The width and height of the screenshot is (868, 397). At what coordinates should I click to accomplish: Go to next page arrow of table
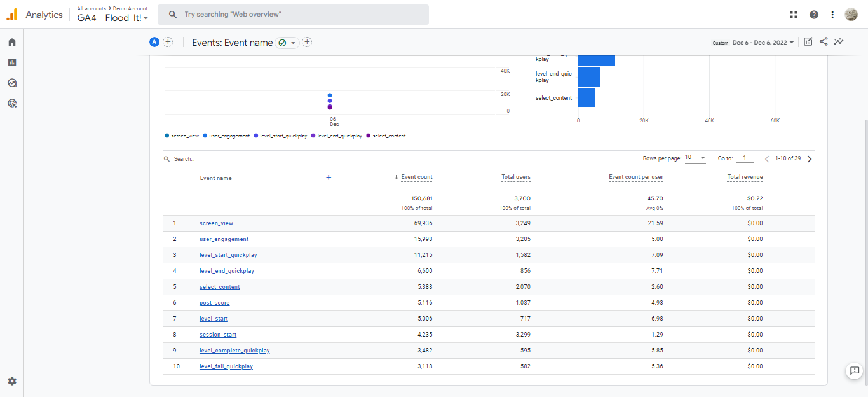tap(810, 158)
